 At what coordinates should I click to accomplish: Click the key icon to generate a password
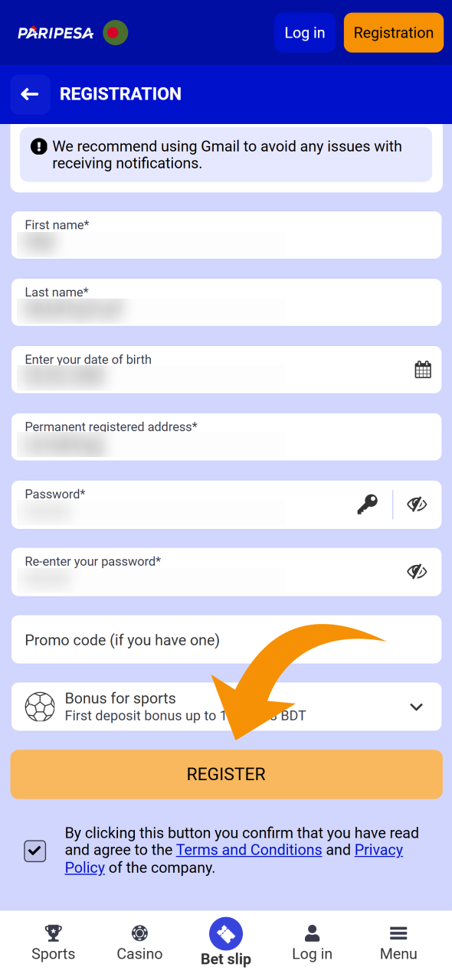[x=367, y=505]
